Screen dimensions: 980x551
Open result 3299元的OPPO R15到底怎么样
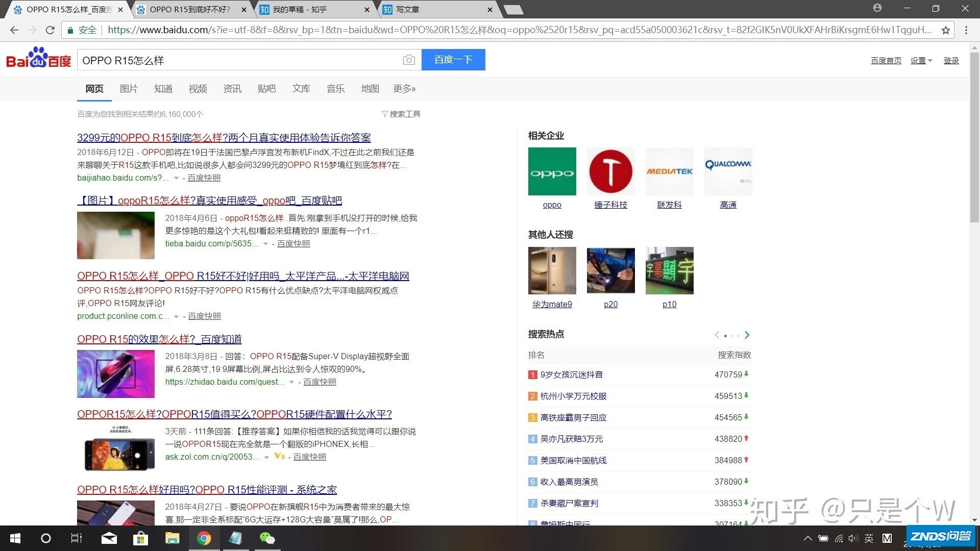[224, 138]
